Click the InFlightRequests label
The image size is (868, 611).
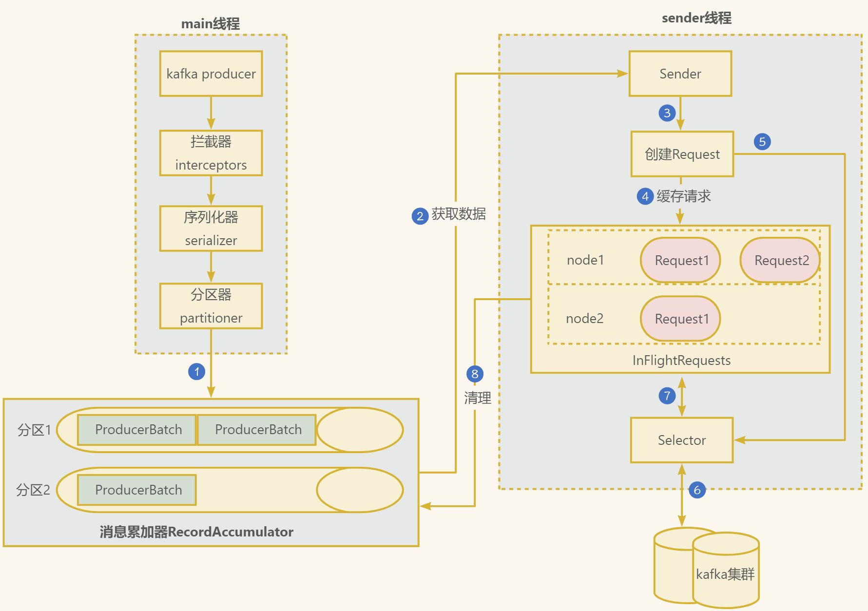[x=681, y=361]
